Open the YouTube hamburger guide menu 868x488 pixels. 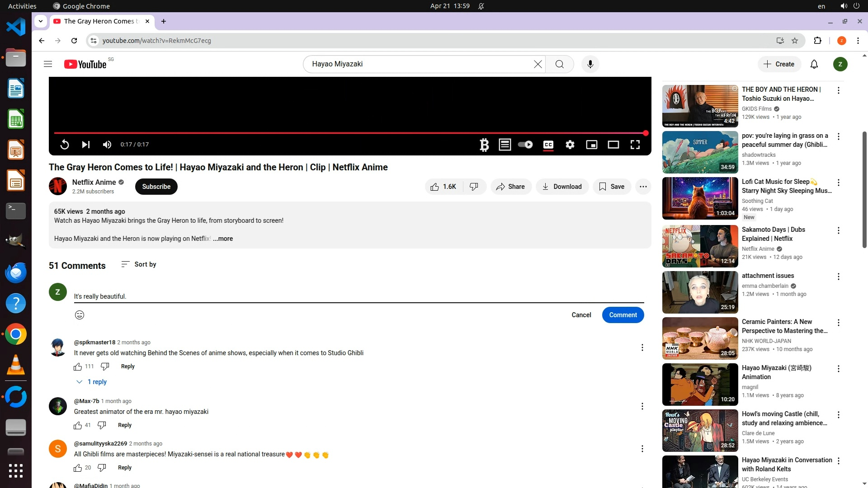48,64
